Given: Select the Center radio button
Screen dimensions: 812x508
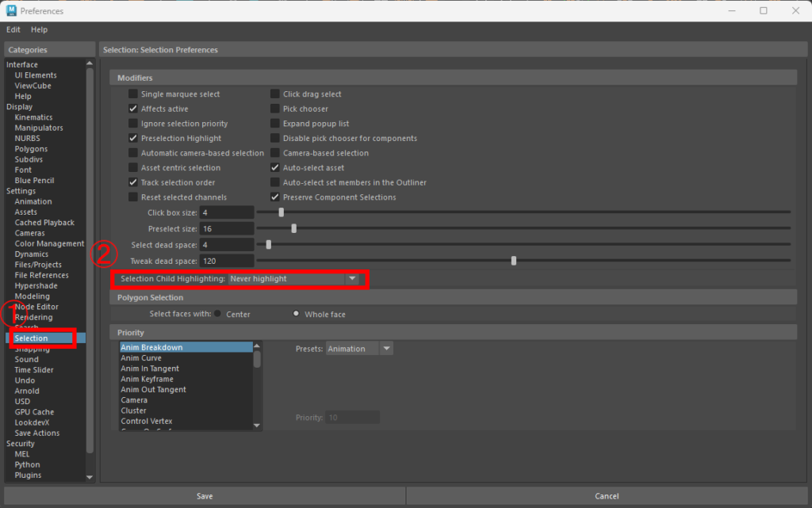Looking at the screenshot, I should point(218,314).
